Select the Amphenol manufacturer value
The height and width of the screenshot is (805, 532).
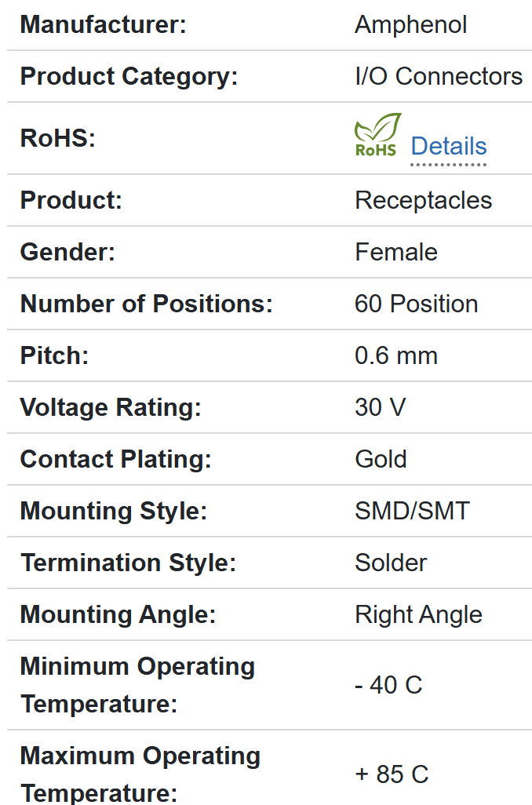[x=410, y=24]
